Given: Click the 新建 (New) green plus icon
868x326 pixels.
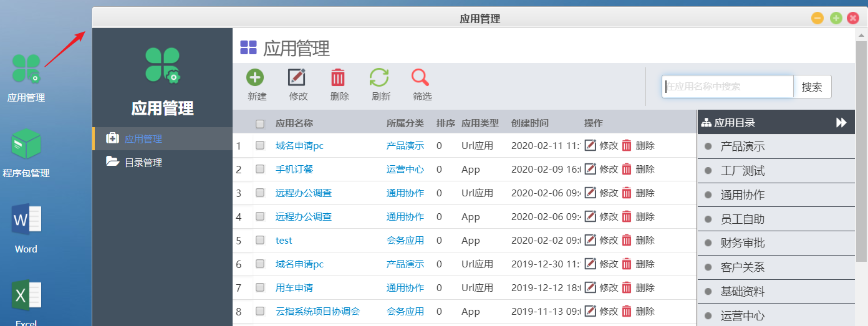Looking at the screenshot, I should click(255, 78).
